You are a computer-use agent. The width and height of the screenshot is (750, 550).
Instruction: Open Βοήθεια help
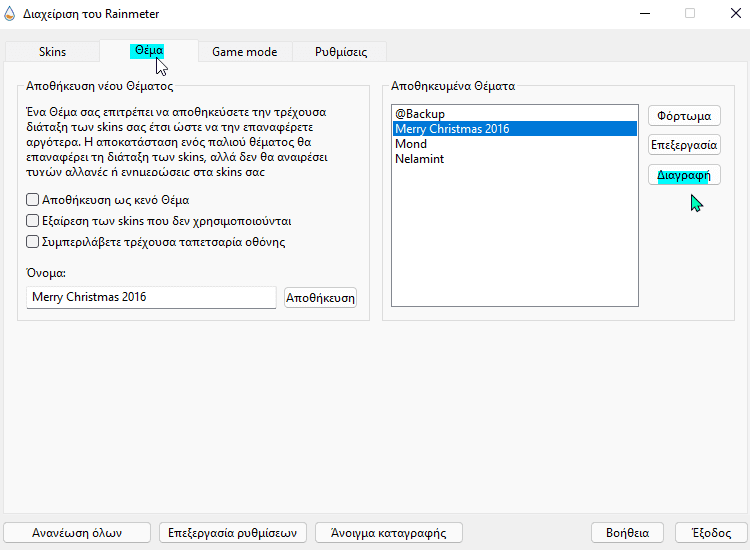pos(627,533)
